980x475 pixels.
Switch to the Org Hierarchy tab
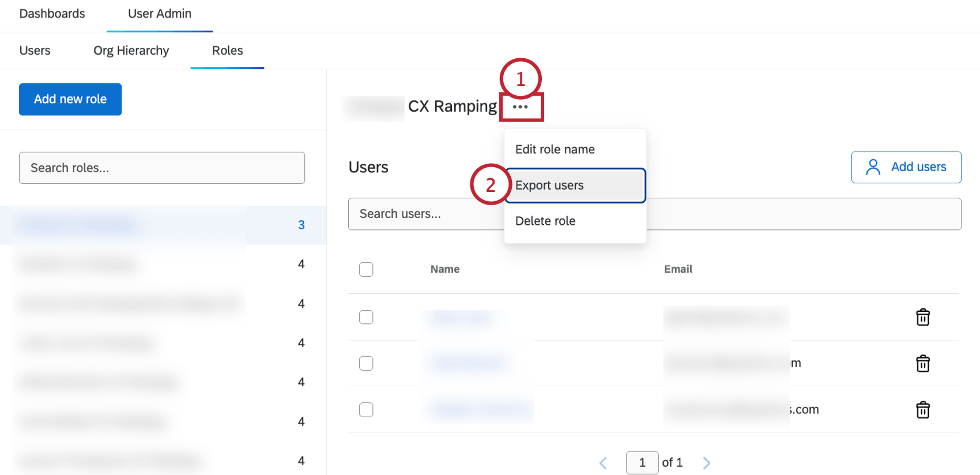tap(131, 51)
